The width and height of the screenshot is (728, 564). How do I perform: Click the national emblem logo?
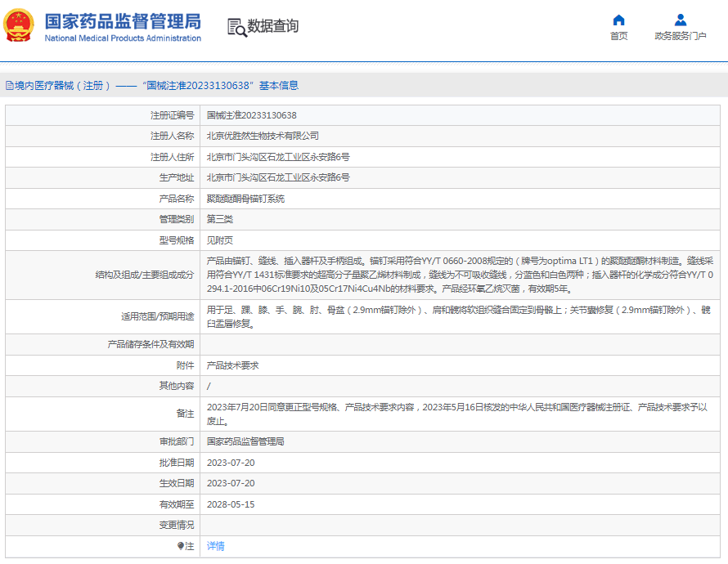19,25
